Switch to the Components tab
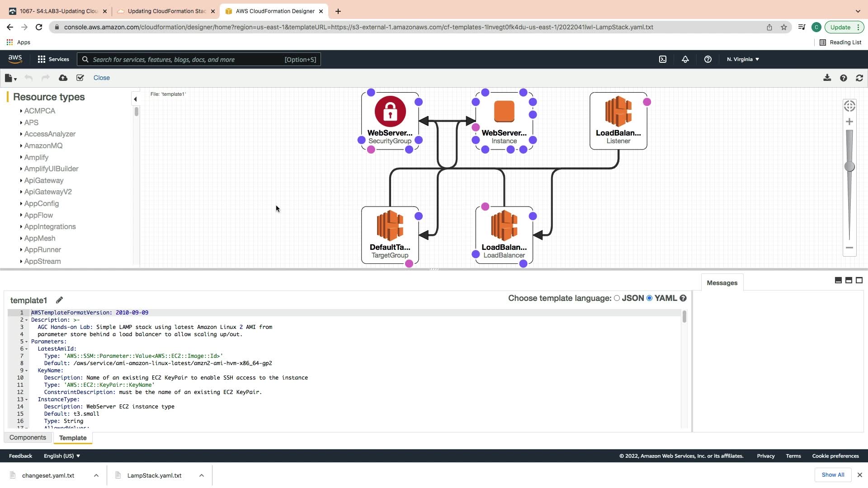 tap(28, 437)
